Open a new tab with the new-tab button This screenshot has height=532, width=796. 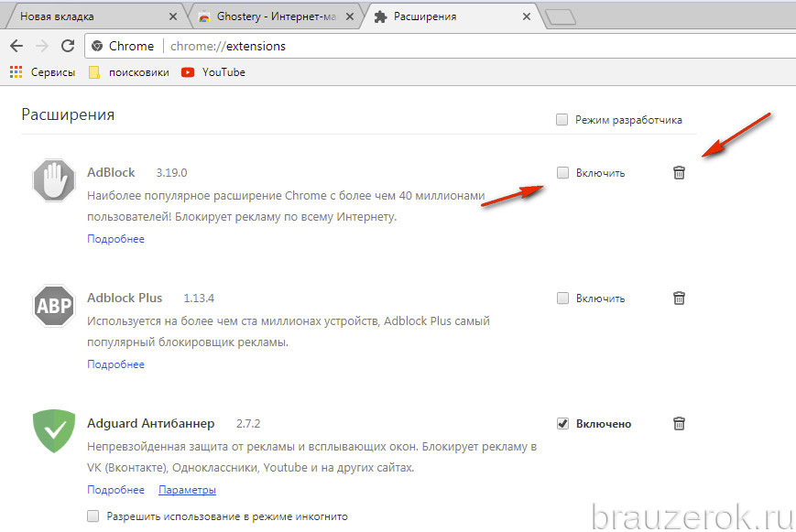pyautogui.click(x=561, y=17)
